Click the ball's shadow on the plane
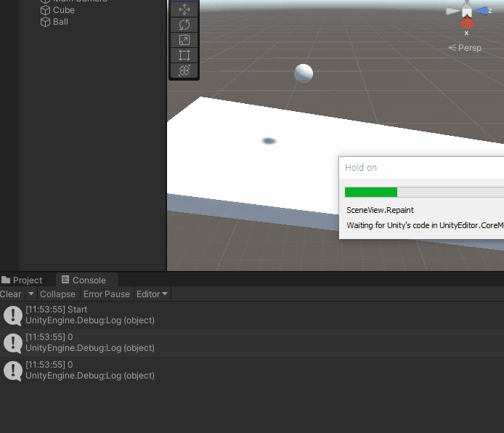Viewport: 504px width, 433px height. (269, 141)
